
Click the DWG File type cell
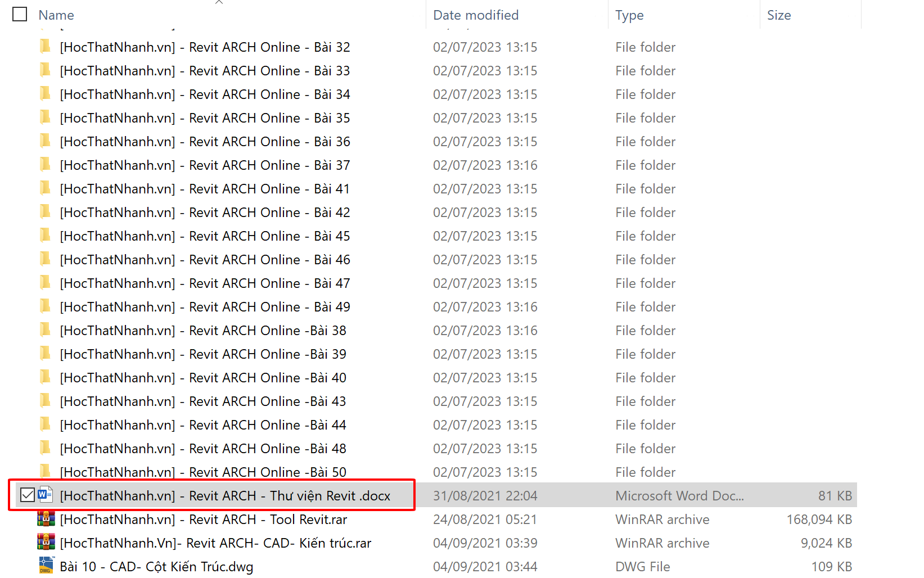(x=643, y=567)
